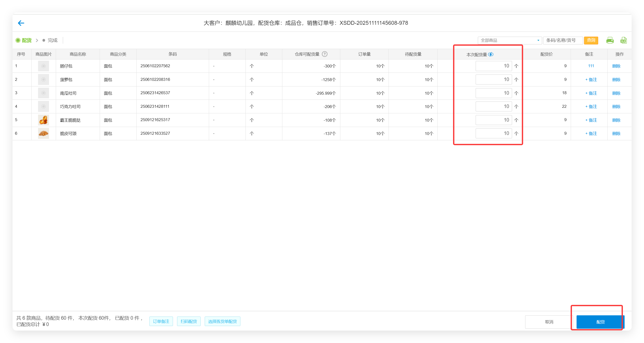Click the blue 配货 confirm button

tap(600, 322)
